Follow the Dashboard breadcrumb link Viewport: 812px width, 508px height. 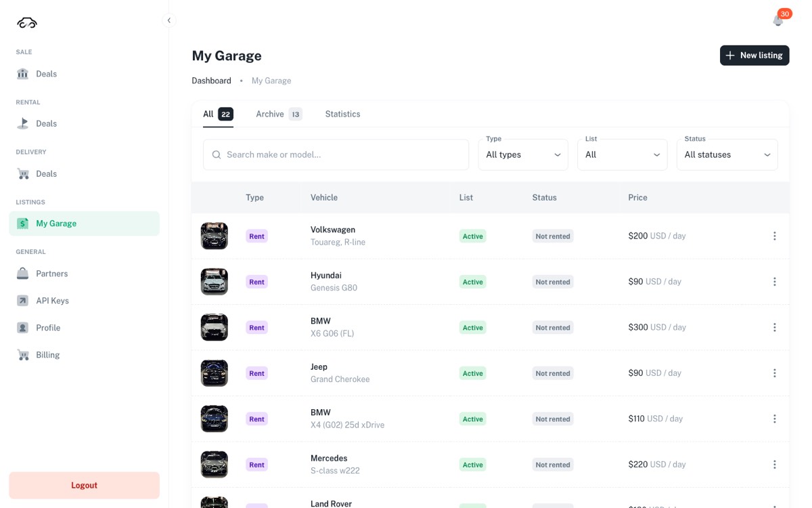(211, 81)
